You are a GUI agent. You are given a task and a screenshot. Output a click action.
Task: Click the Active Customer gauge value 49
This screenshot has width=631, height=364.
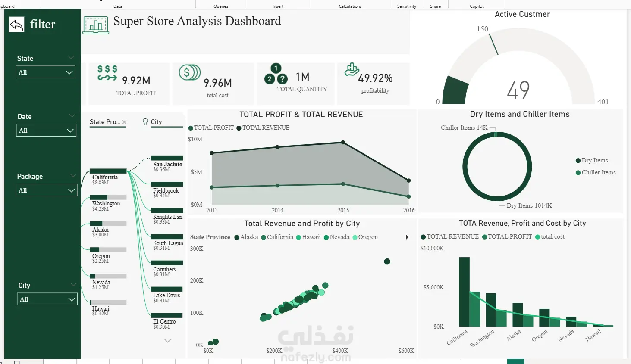point(518,90)
